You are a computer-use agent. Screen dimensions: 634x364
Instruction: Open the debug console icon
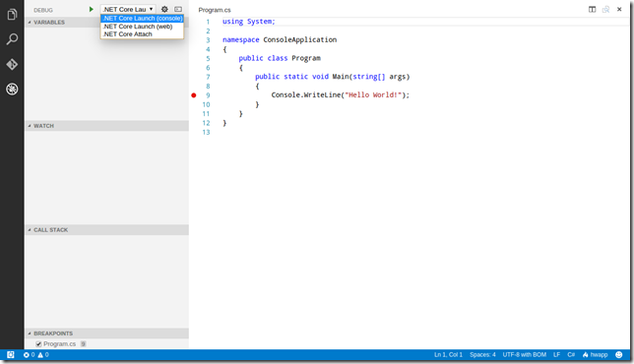point(178,9)
